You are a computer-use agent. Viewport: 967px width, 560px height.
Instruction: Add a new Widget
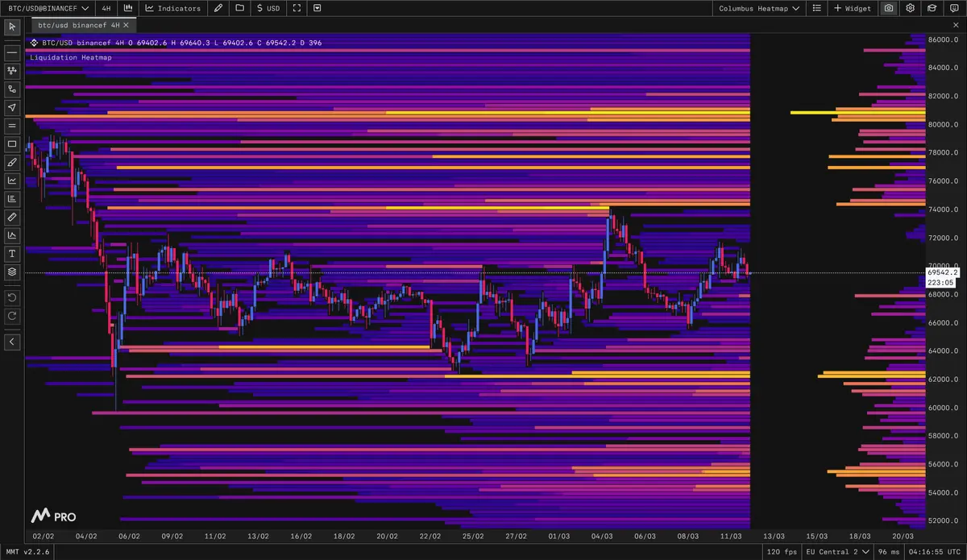coord(853,8)
